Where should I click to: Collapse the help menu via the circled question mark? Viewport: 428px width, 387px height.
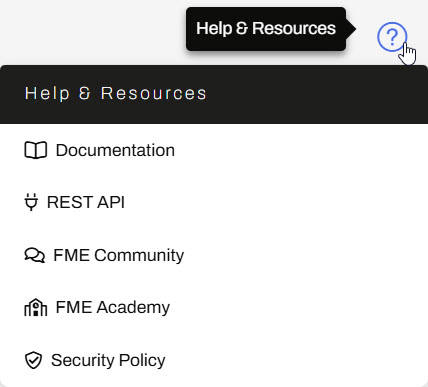(392, 37)
